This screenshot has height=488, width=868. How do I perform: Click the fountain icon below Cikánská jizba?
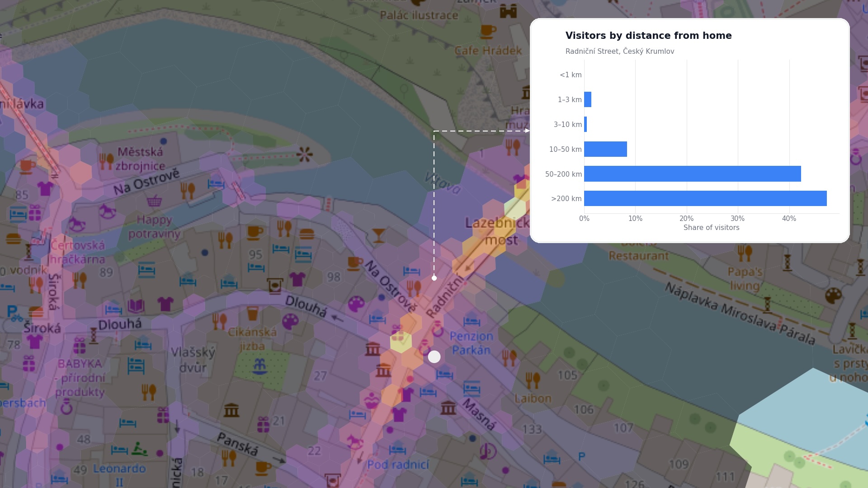pos(259,366)
